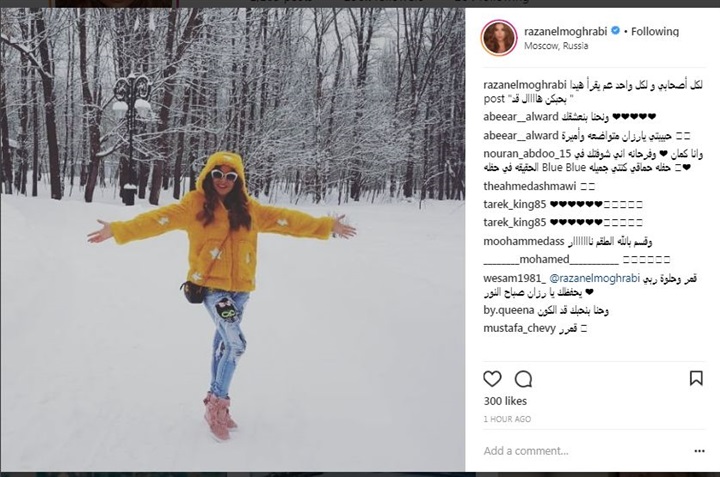
Task: Like the post with the heart icon
Action: [492, 379]
